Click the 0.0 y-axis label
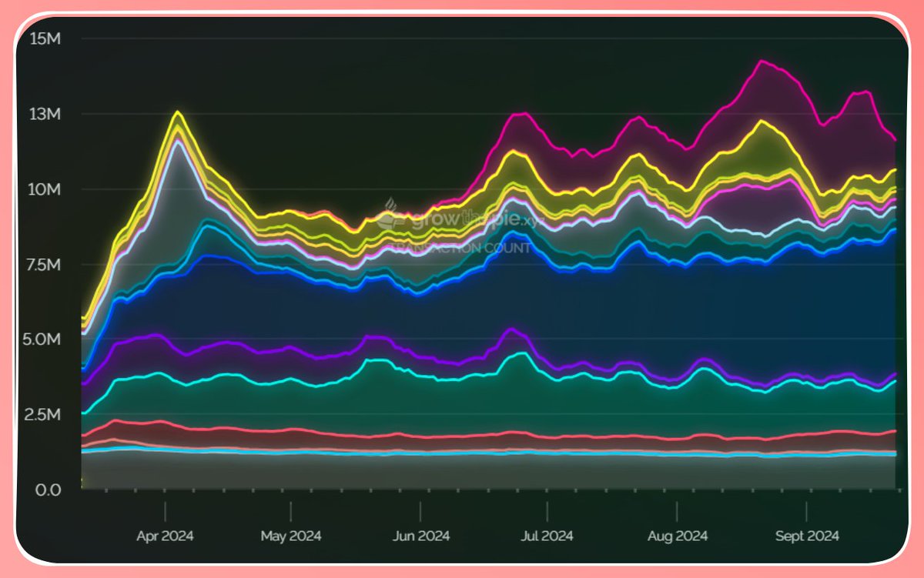The height and width of the screenshot is (578, 924). pos(47,489)
